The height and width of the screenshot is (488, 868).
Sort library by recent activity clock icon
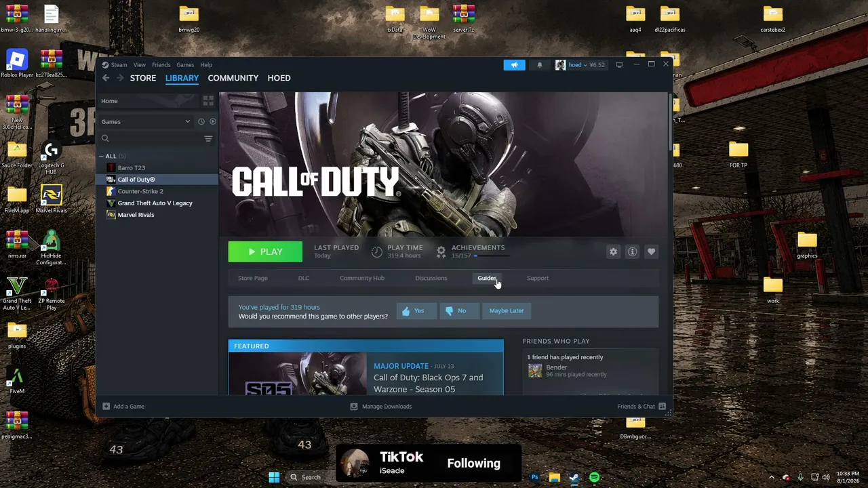[x=201, y=121]
